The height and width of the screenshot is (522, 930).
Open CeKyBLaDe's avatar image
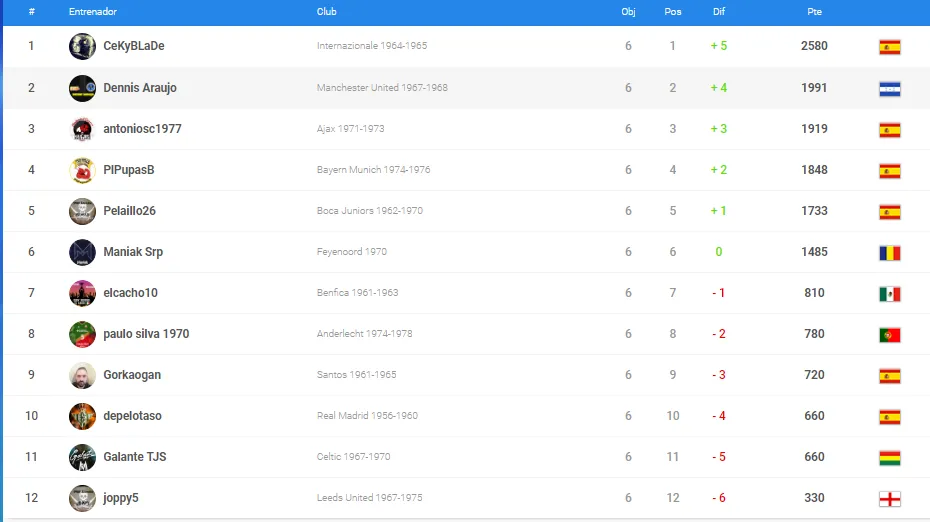[82, 46]
